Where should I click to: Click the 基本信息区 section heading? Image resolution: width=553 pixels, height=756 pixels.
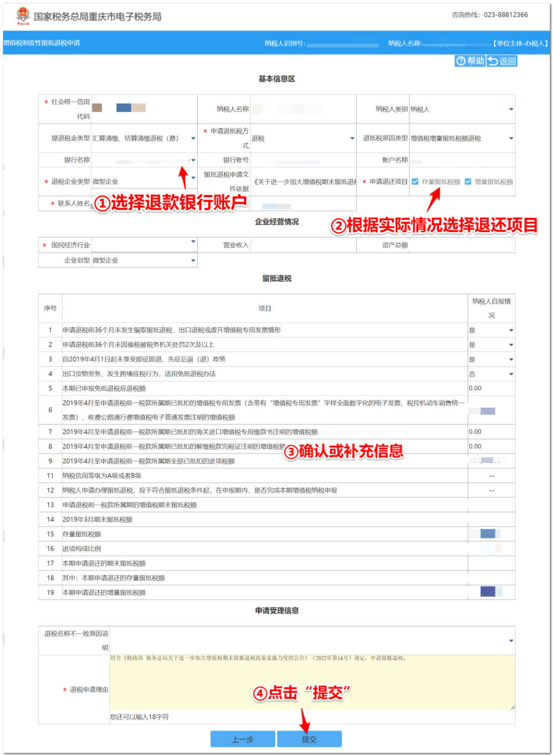pyautogui.click(x=276, y=79)
